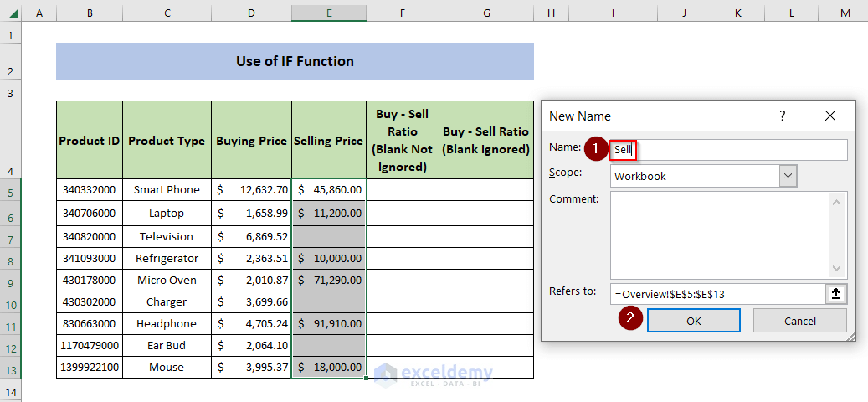868x402 pixels.
Task: Click the 'Buy - Sell Ratio (Blank Not Ignored)' header
Action: tap(403, 140)
